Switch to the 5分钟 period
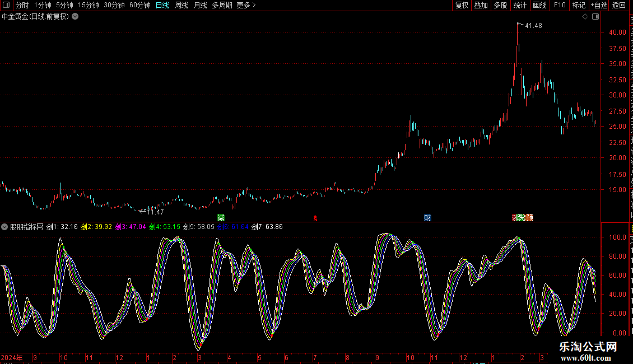This screenshot has width=633, height=364. 64,5
